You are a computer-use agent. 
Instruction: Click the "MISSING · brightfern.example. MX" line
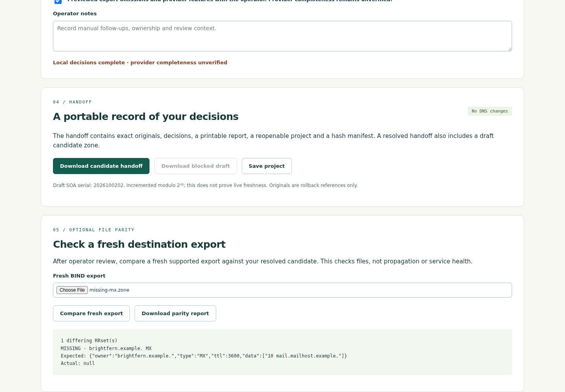(106, 348)
